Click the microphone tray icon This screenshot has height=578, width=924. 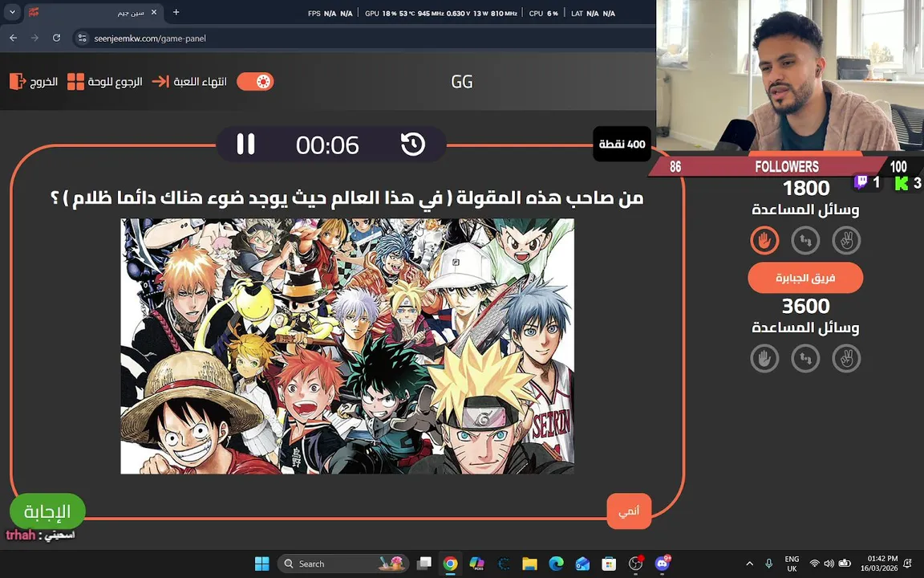tap(768, 564)
